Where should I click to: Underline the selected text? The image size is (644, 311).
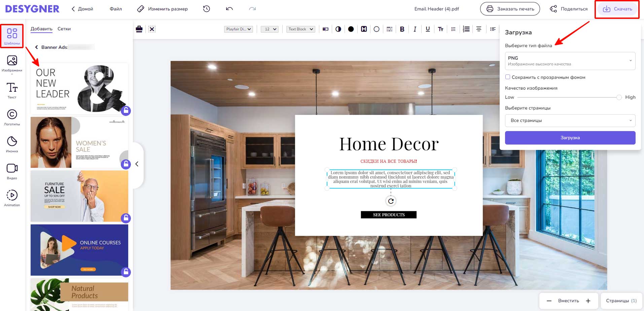[x=428, y=29]
